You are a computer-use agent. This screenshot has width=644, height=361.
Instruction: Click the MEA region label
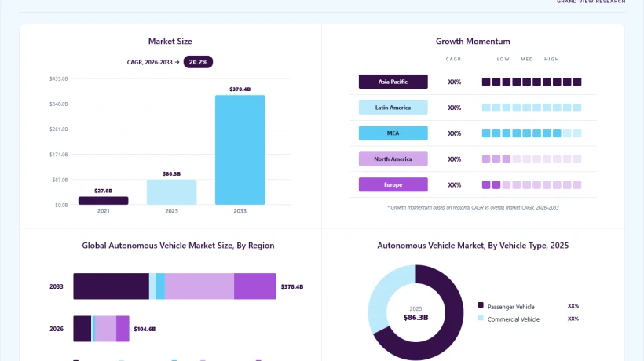click(393, 133)
